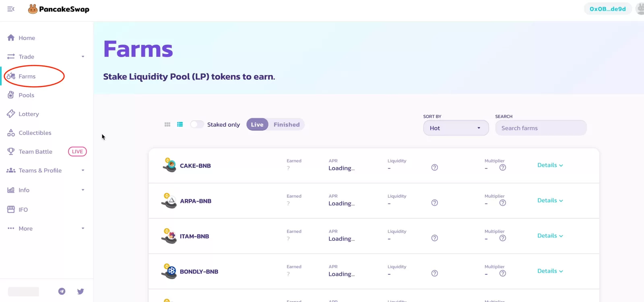Switch to table list view
Viewport: 644px width, 302px height.
180,124
